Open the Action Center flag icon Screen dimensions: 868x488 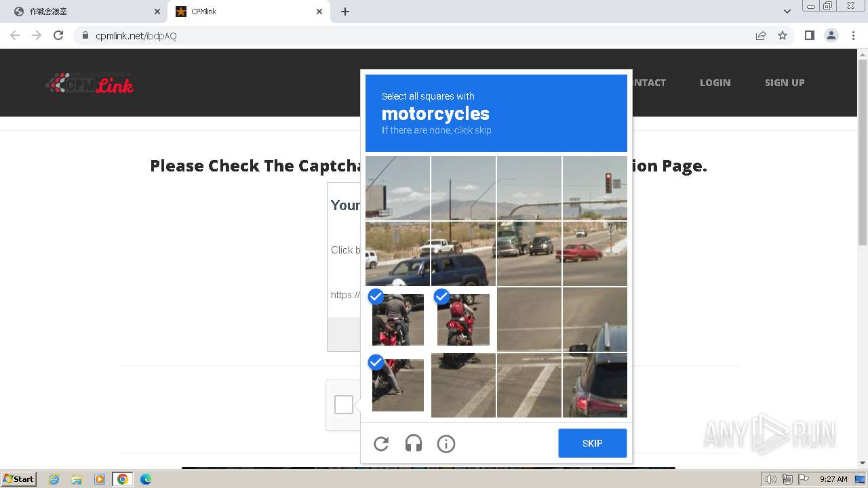tap(803, 479)
